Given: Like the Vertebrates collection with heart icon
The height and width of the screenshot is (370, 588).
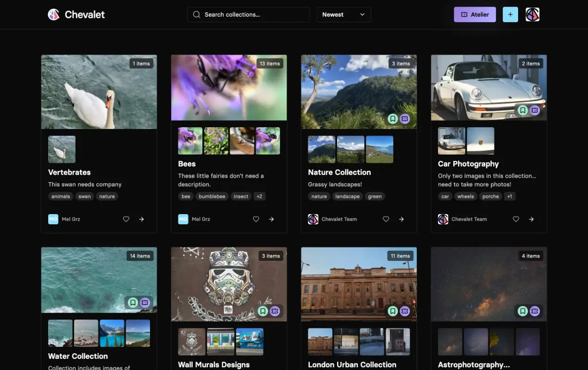Looking at the screenshot, I should click(x=126, y=219).
